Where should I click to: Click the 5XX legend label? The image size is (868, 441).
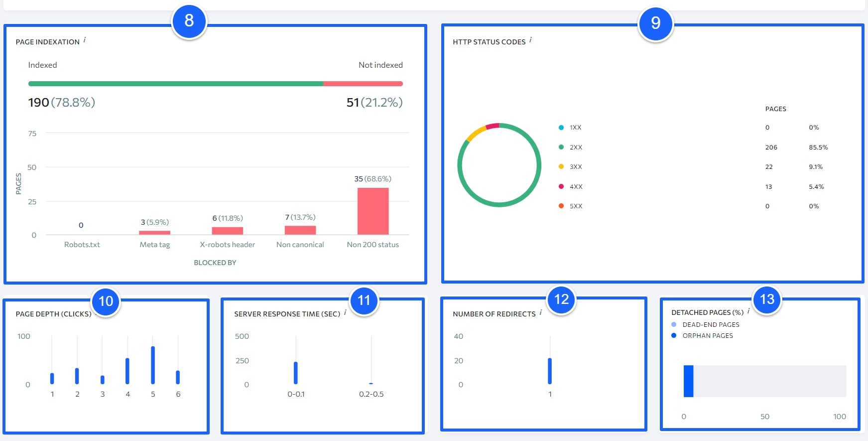click(x=576, y=206)
